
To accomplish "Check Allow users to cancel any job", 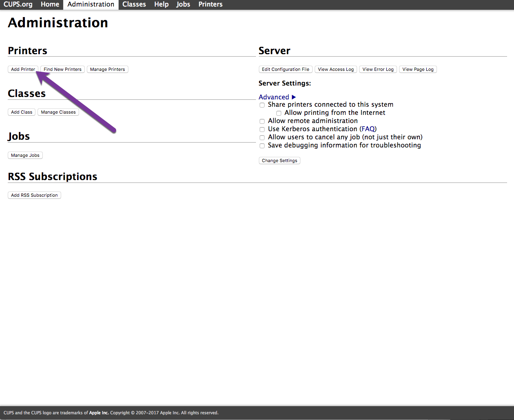I will click(x=262, y=138).
